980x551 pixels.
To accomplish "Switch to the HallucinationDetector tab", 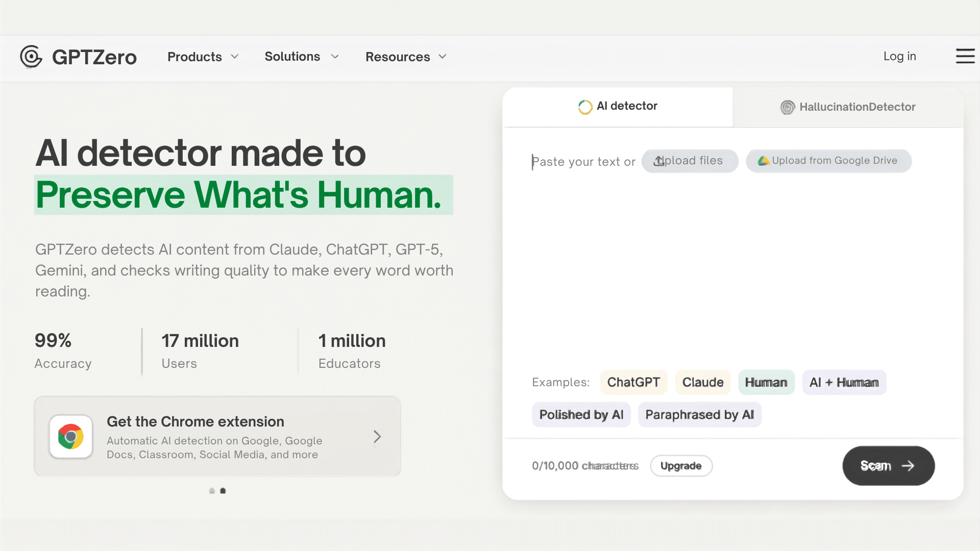I will coord(848,107).
